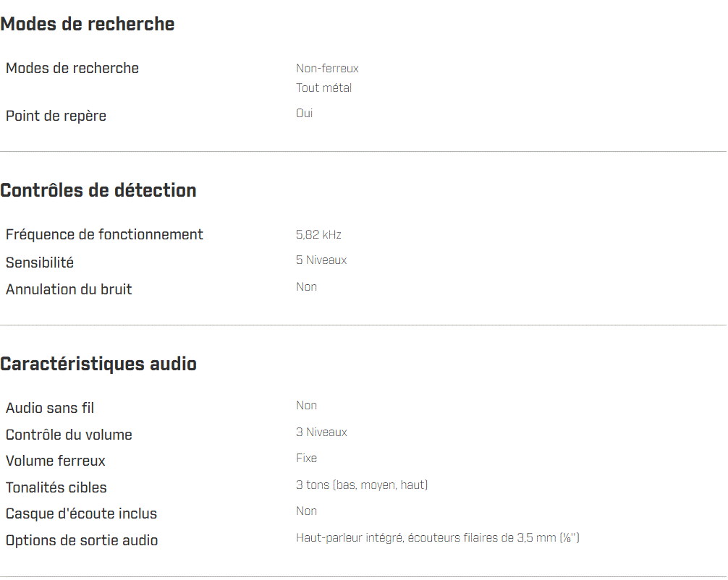Screen dimensions: 728x580
Task: Click the "5 Niveaux" sensitivity value
Action: pyautogui.click(x=321, y=260)
